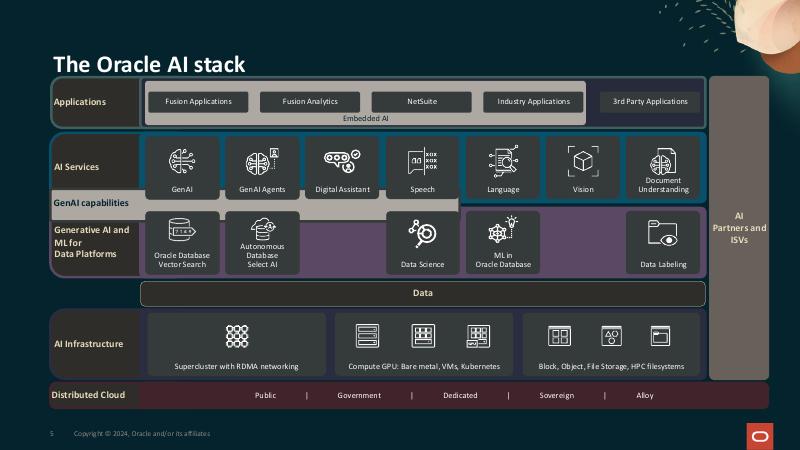Click the ML in Oracle Database icon
The width and height of the screenshot is (800, 450).
(x=503, y=230)
